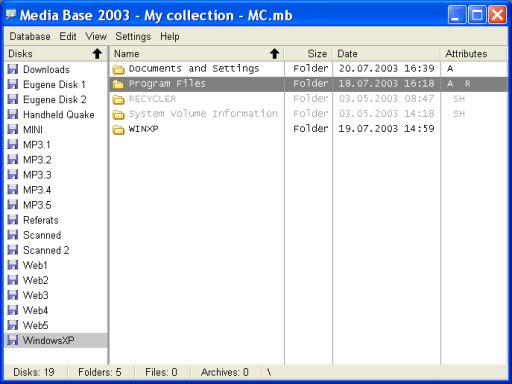Select the WindowsXP disk label
Image resolution: width=512 pixels, height=384 pixels.
coord(48,340)
